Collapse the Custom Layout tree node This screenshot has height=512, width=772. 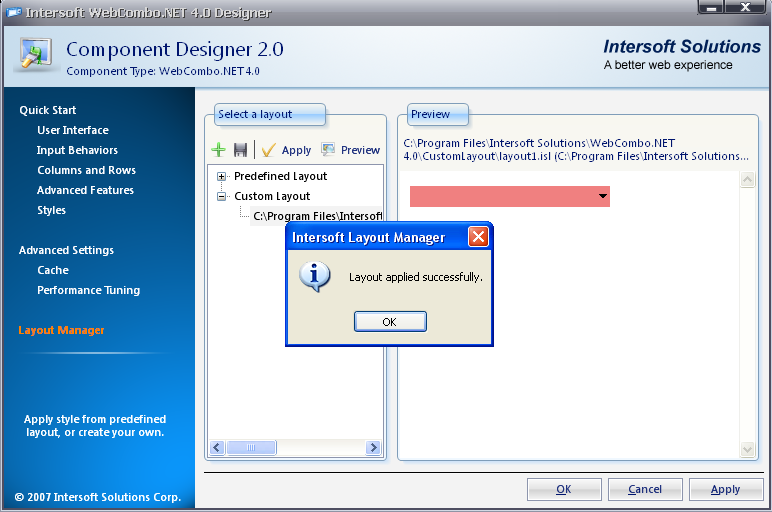tap(222, 196)
